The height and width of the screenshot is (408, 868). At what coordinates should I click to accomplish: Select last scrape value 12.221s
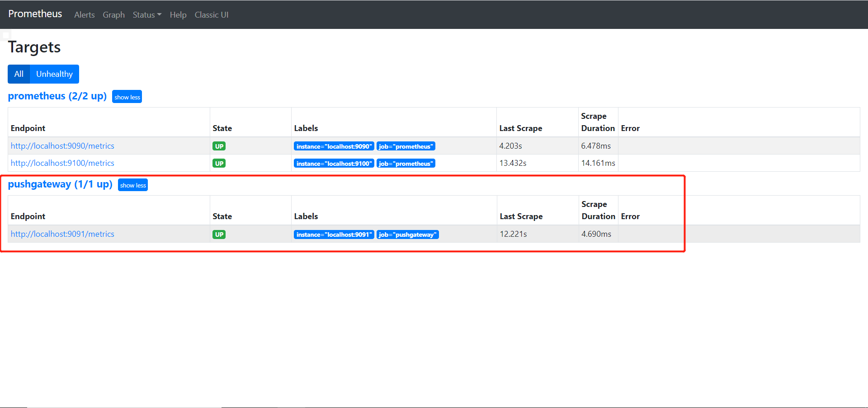click(514, 234)
